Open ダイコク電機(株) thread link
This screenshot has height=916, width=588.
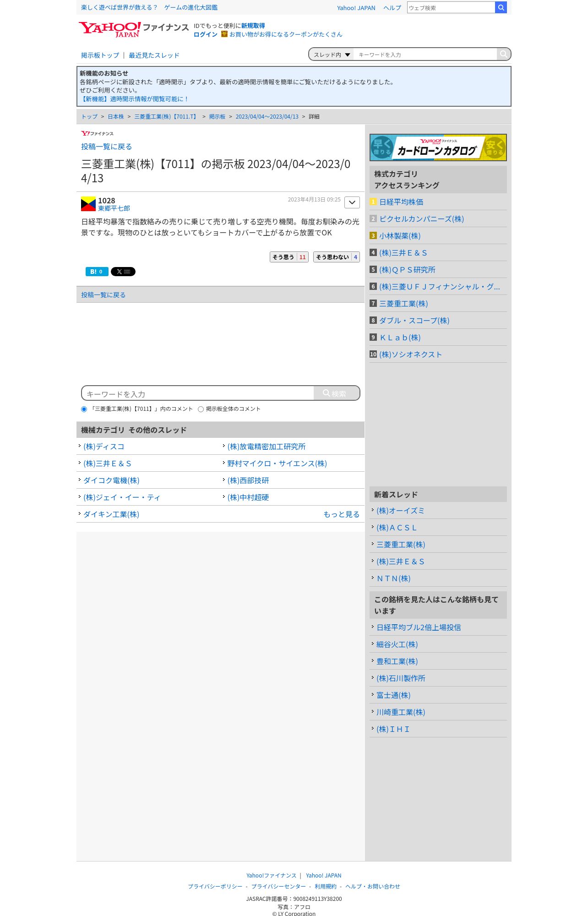pos(111,480)
